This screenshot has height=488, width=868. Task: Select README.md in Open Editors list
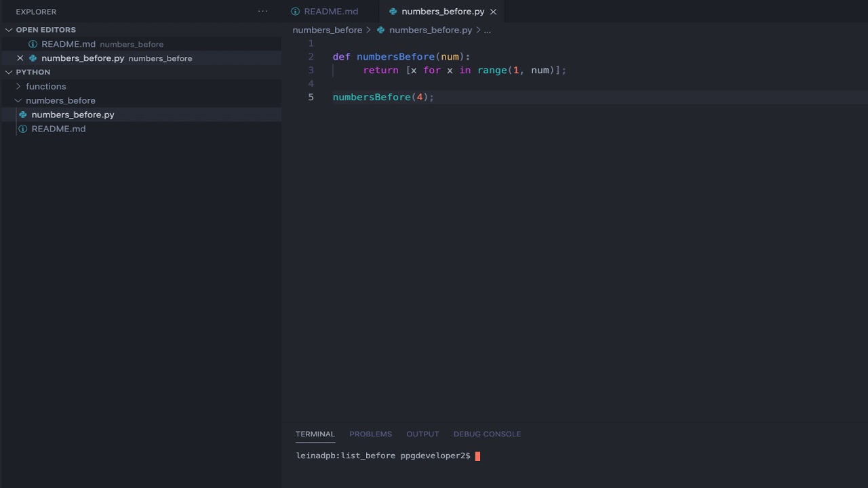pyautogui.click(x=140, y=44)
